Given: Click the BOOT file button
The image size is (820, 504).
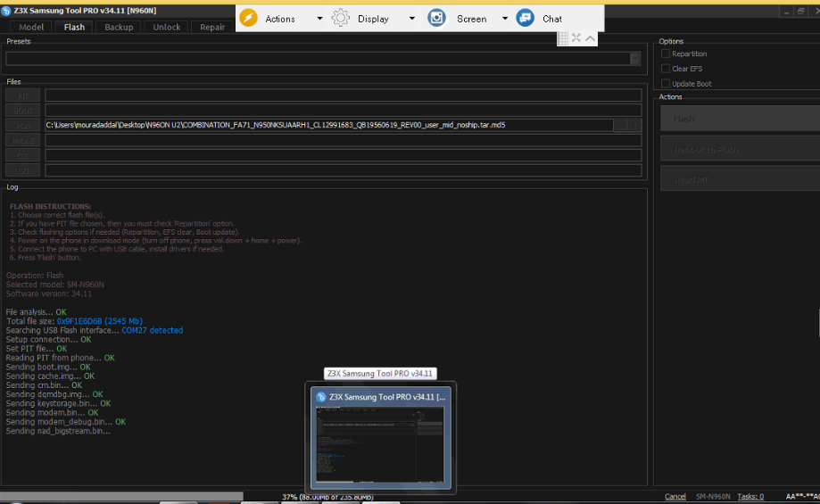Looking at the screenshot, I should click(23, 111).
